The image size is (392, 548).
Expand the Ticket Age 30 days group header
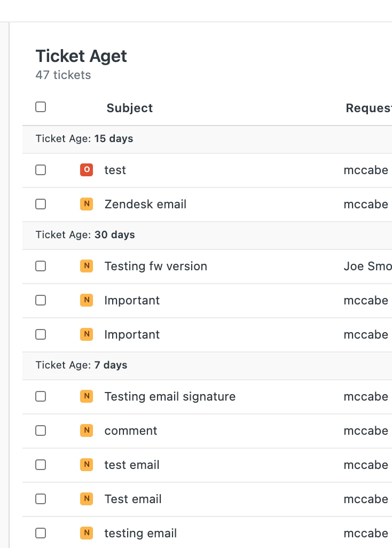85,235
